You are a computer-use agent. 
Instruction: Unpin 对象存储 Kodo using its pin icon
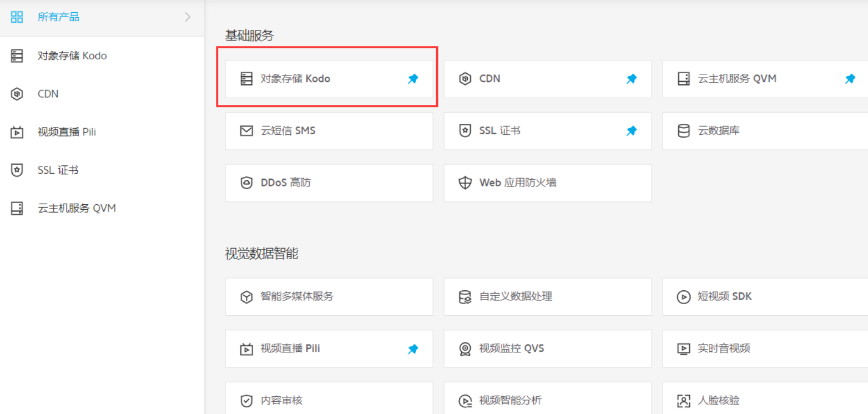coord(413,79)
